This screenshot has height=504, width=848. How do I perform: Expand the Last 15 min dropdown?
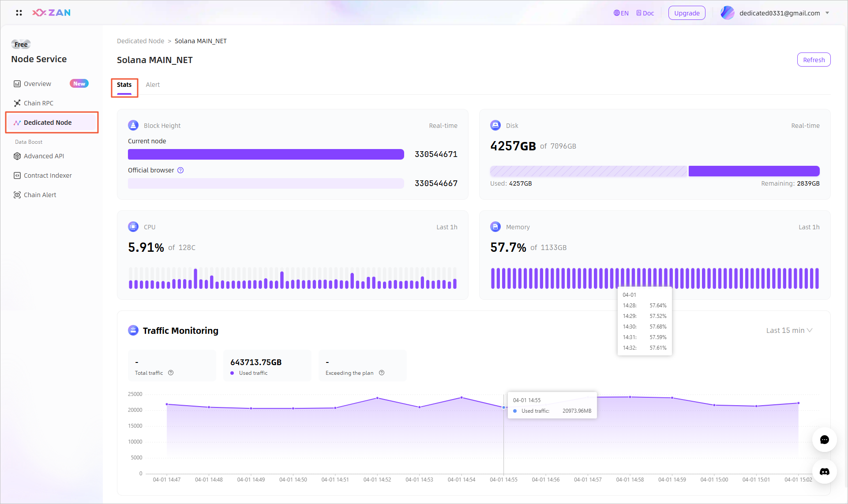click(789, 330)
